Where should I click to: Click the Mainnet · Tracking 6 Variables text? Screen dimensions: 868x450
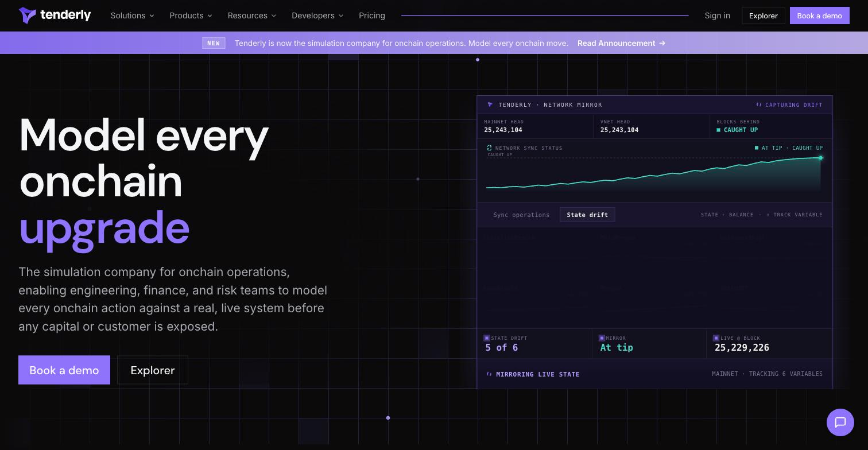tap(767, 374)
